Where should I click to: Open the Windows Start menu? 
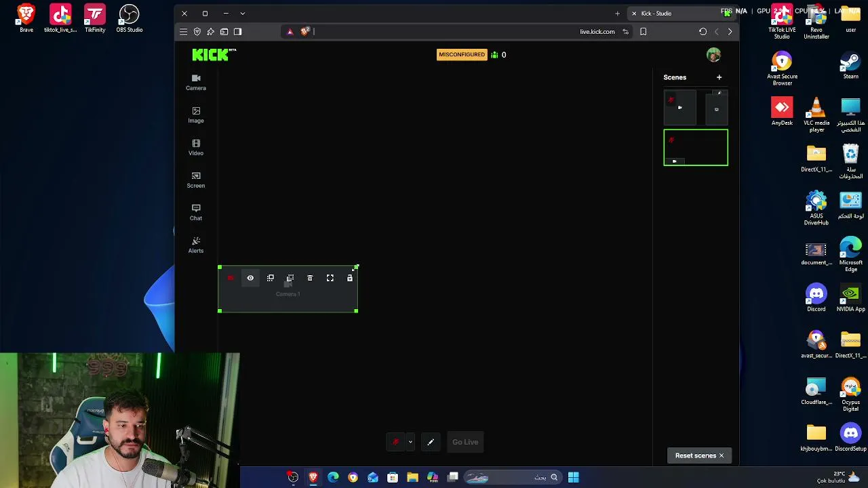(x=574, y=477)
